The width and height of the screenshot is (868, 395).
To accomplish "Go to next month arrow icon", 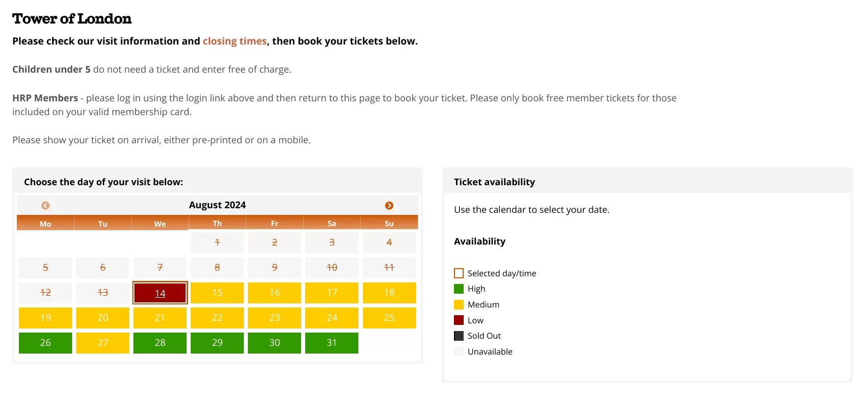I will [x=389, y=205].
